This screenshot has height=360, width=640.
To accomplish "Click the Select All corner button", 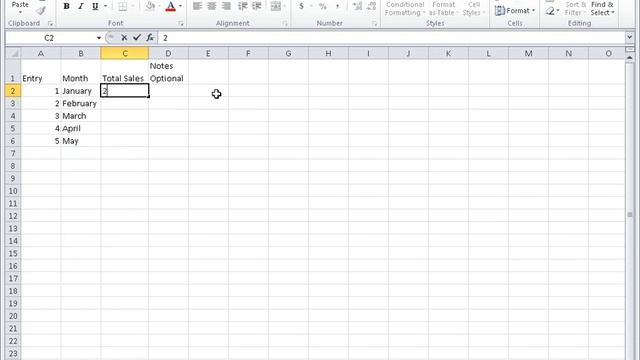I will (x=13, y=53).
